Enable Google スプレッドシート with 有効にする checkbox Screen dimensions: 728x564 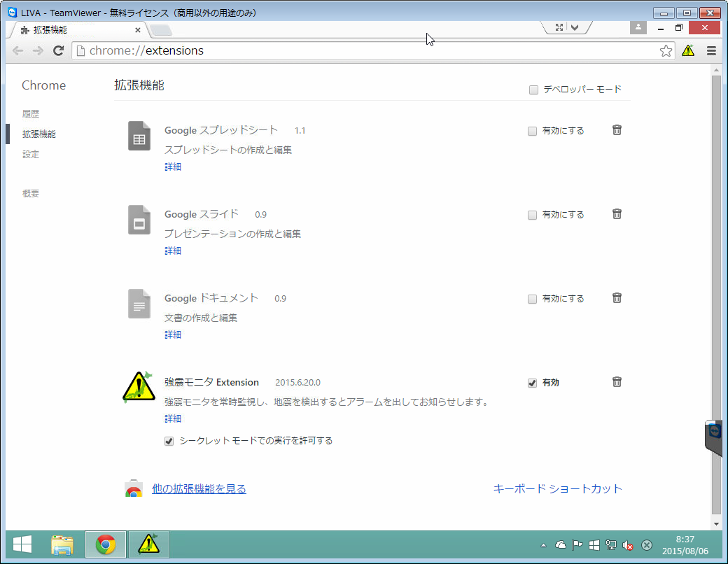532,131
